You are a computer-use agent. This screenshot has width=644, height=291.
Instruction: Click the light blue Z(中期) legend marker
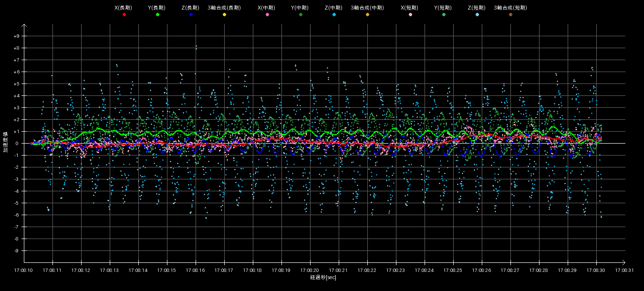coord(334,15)
